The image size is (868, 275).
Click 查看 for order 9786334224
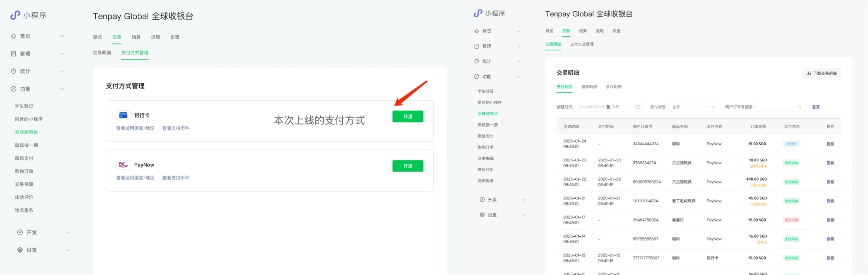click(x=830, y=163)
